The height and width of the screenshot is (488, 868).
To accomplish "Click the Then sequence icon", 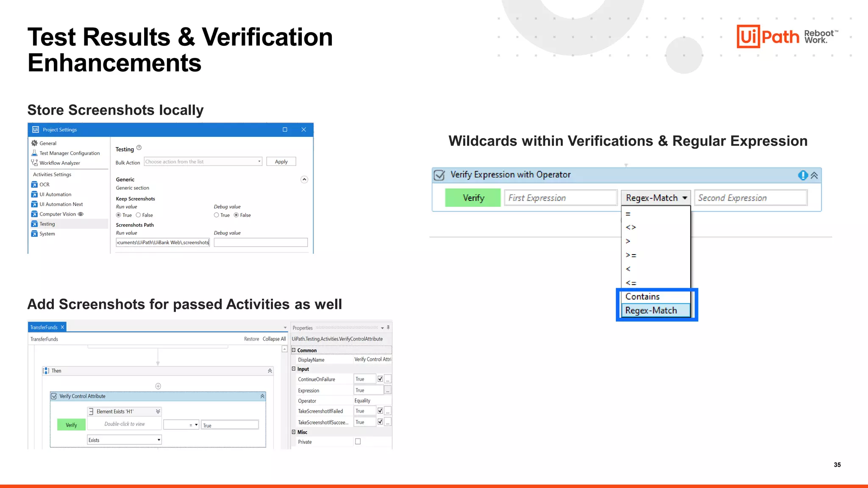I will click(x=46, y=371).
